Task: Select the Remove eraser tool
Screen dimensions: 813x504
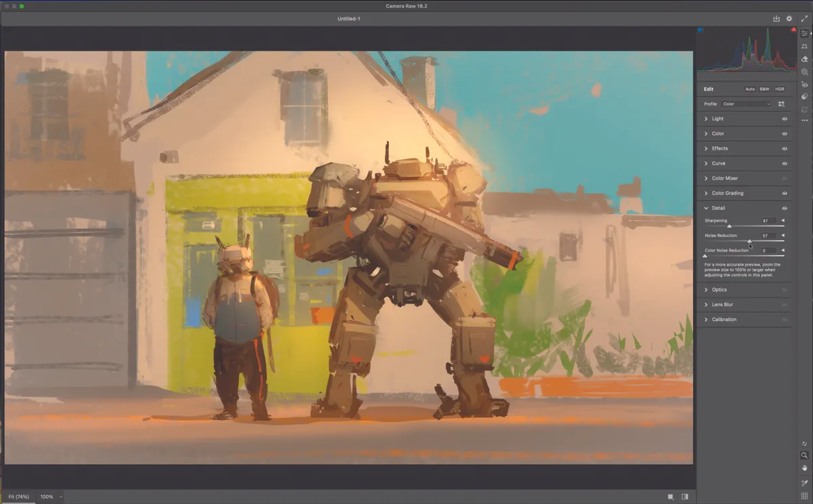Action: tap(804, 59)
